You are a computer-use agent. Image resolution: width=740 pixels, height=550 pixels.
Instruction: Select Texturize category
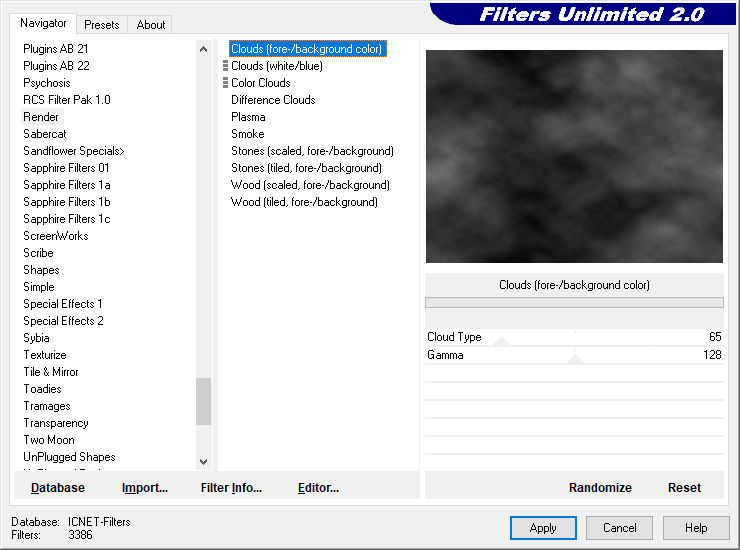(x=45, y=355)
